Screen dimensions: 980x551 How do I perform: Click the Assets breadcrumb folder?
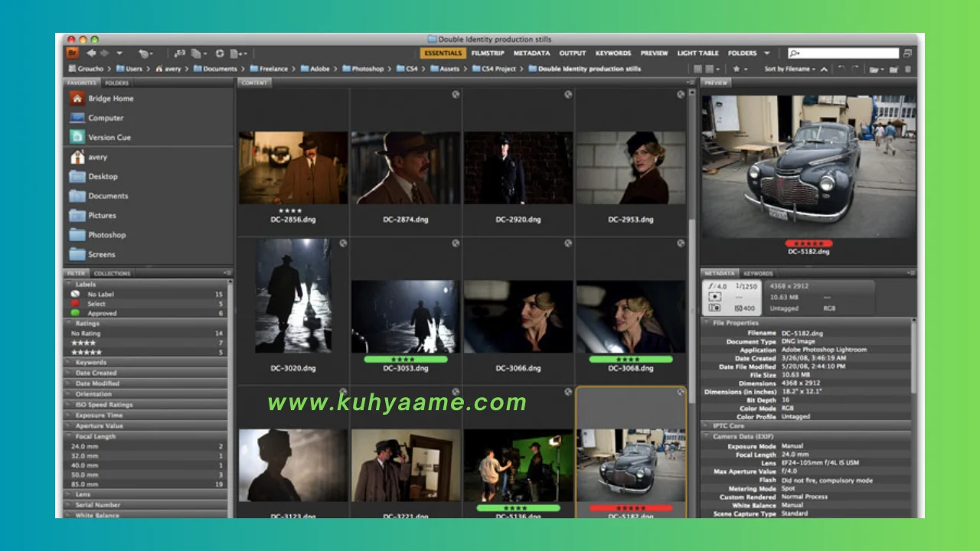click(445, 69)
